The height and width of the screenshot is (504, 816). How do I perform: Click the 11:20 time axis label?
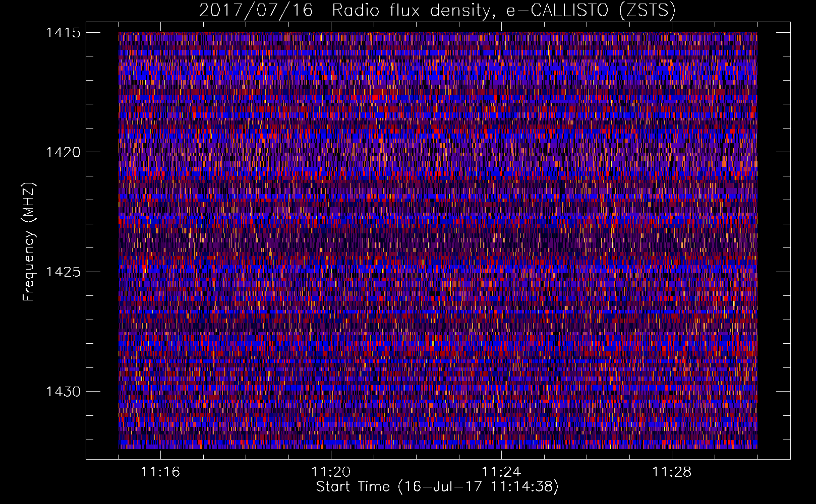[x=331, y=472]
